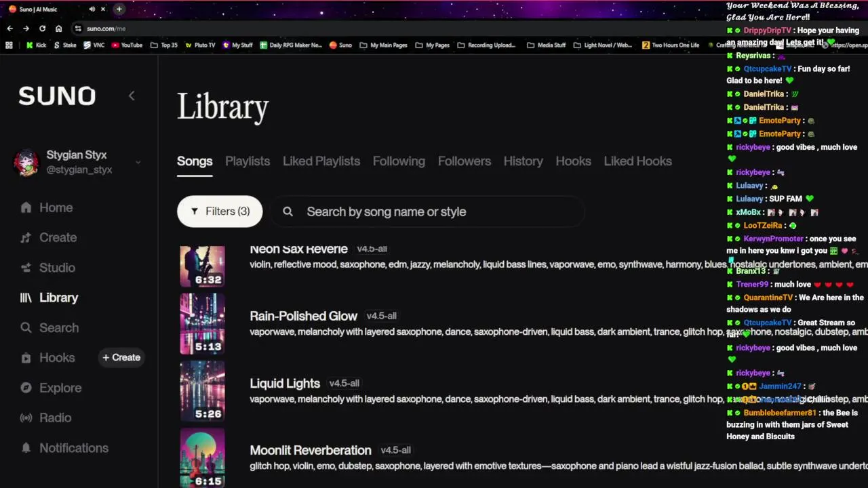Open the YouTube bookmark
This screenshot has height=488, width=868.
point(127,45)
